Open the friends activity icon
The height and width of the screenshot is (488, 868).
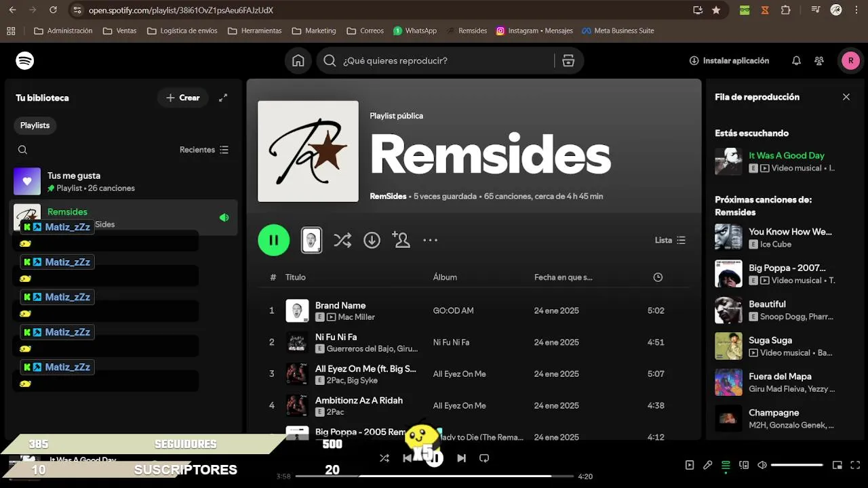point(819,61)
